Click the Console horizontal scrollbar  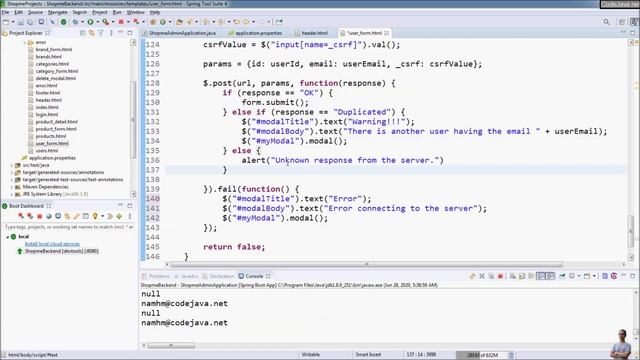(171, 345)
